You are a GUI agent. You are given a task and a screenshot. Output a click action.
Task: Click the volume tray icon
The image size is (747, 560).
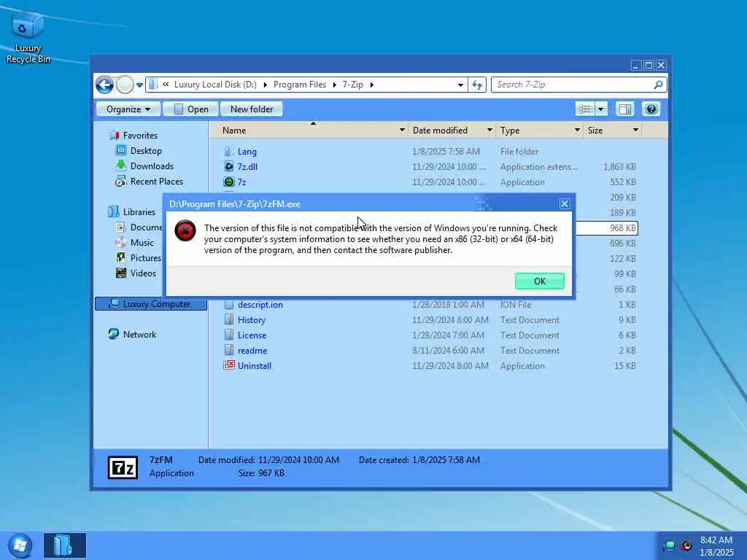(x=686, y=545)
